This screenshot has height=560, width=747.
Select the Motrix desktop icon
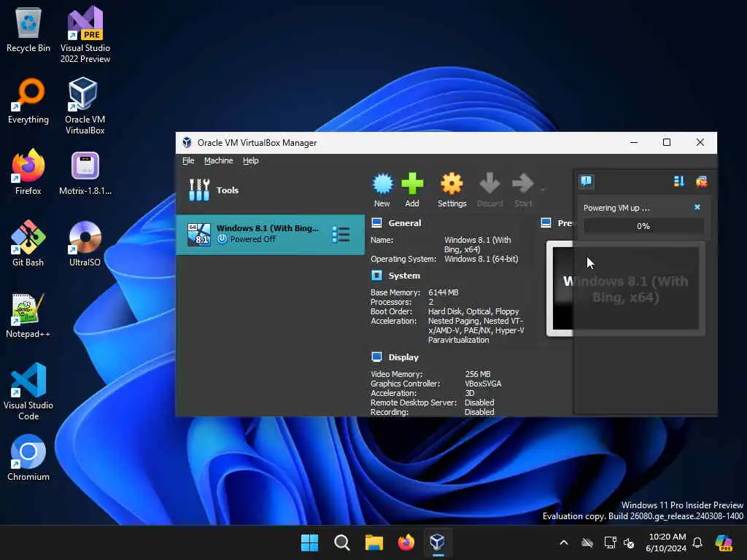[85, 173]
